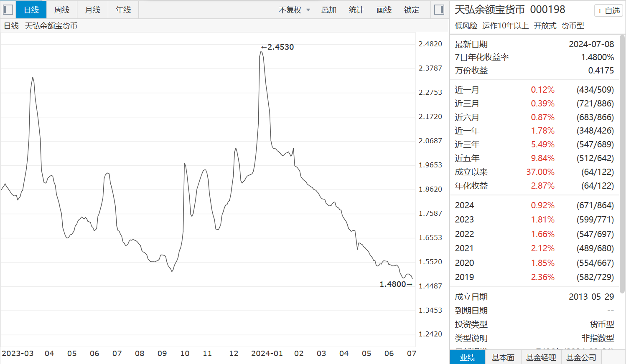This screenshot has width=626, height=364.
Task: Click the 货币型 tag under fund name
Action: pyautogui.click(x=573, y=26)
